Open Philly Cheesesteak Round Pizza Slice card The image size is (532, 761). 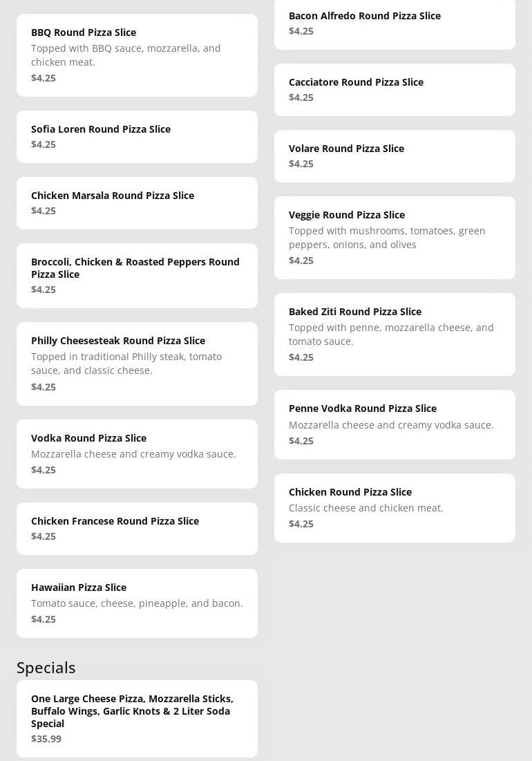coord(137,364)
